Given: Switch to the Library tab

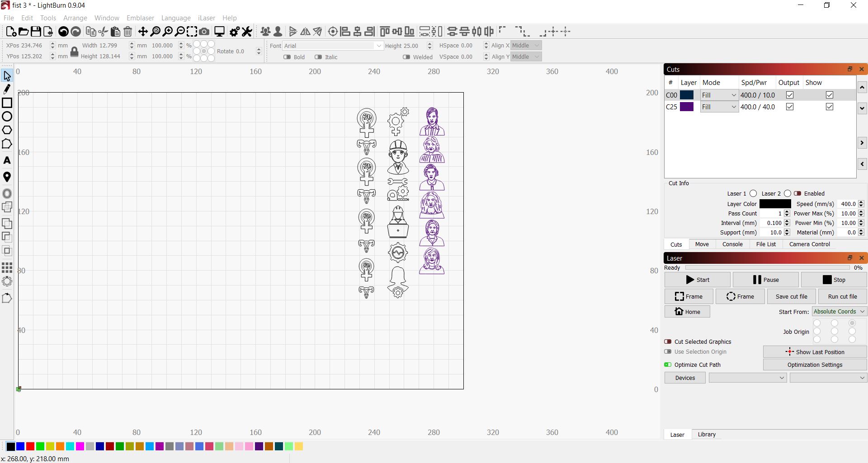Looking at the screenshot, I should 707,435.
